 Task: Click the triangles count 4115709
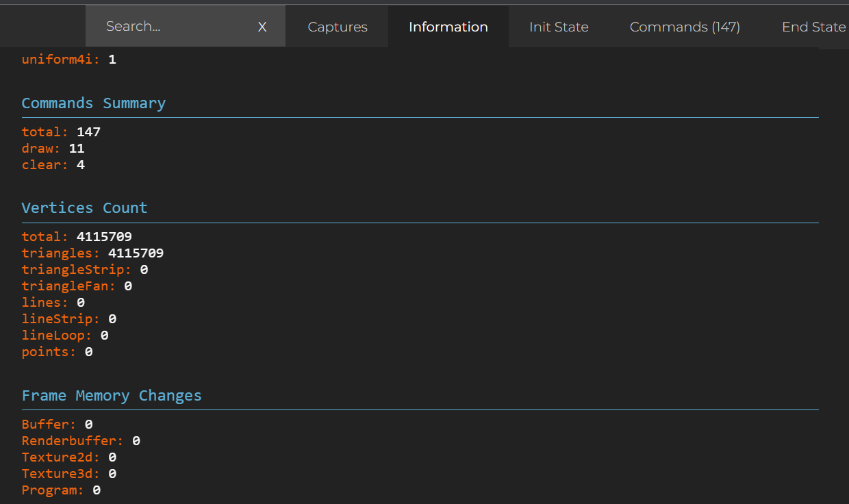click(x=92, y=253)
